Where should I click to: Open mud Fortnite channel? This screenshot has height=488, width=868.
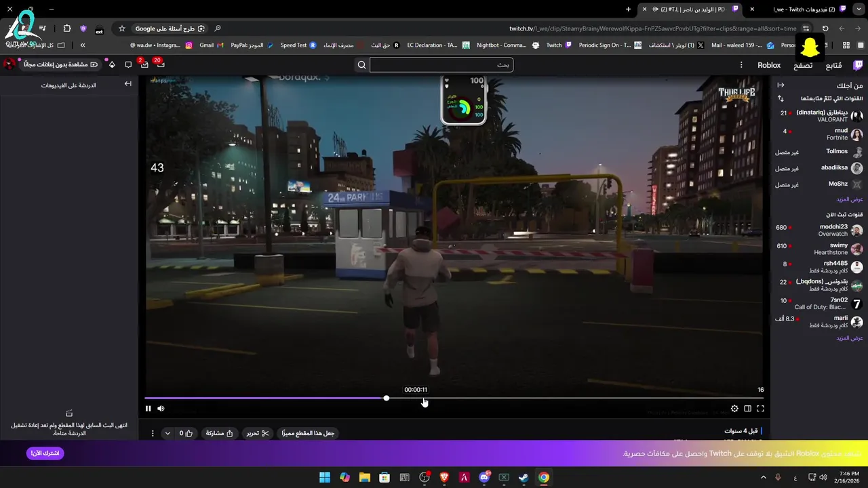[x=819, y=134]
